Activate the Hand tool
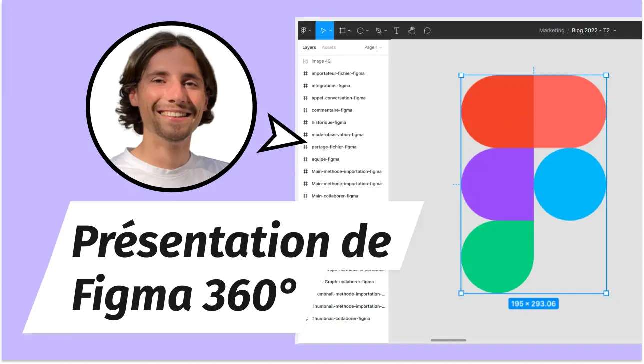 pyautogui.click(x=412, y=31)
